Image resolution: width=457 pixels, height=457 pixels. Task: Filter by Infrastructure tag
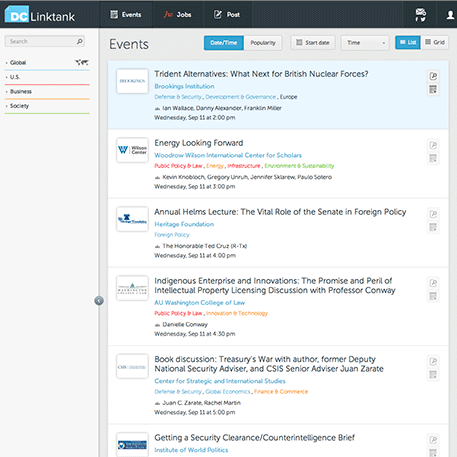(x=244, y=166)
